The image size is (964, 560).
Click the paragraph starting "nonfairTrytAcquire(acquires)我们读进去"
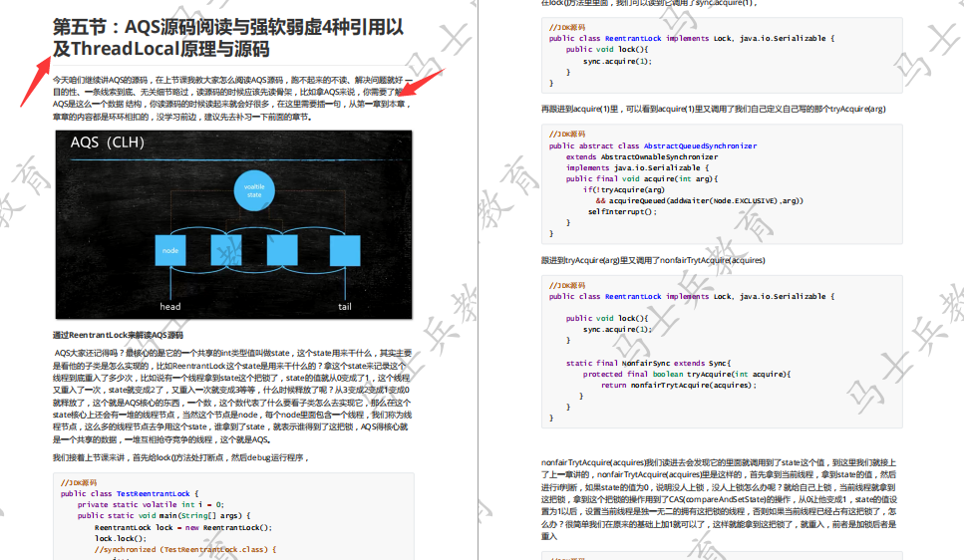(x=719, y=499)
